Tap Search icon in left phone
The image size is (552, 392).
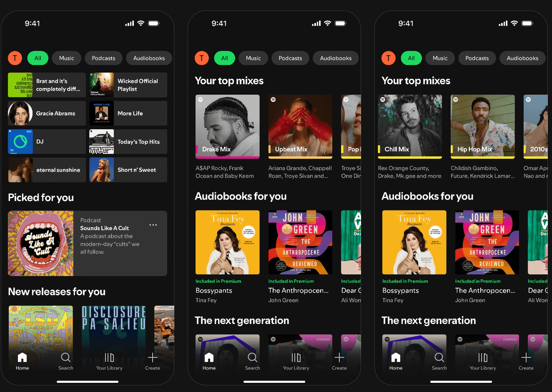66,357
